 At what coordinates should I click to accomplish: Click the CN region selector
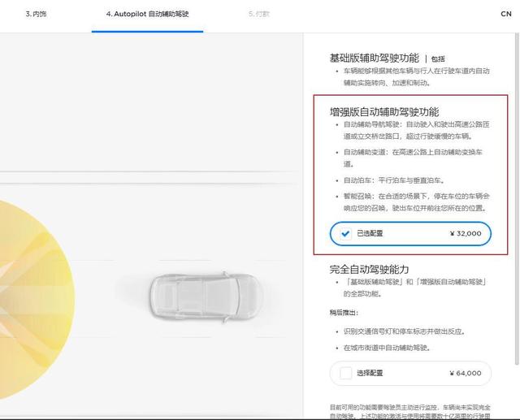point(506,14)
